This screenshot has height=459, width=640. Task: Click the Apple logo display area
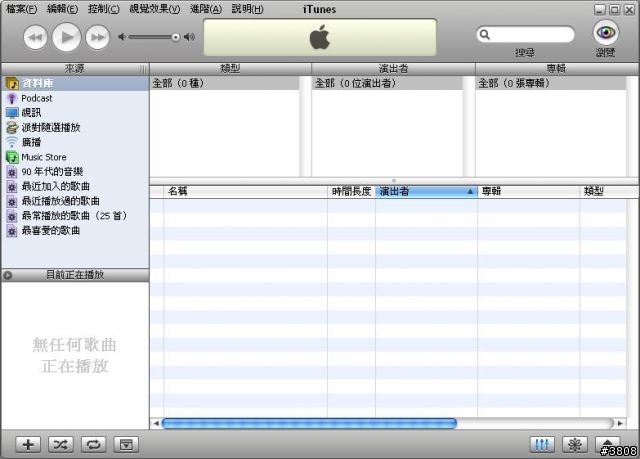click(320, 37)
